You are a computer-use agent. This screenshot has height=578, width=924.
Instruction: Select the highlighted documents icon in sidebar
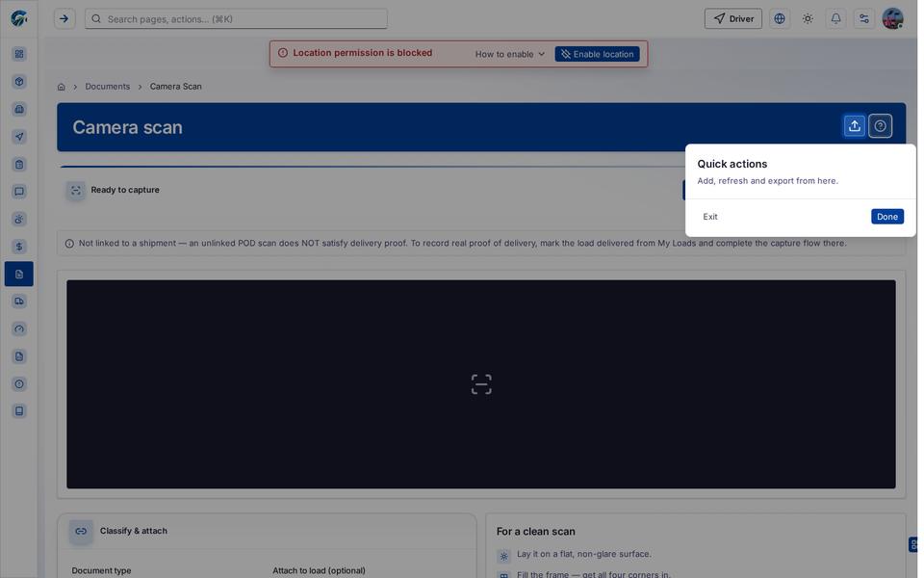click(x=19, y=274)
